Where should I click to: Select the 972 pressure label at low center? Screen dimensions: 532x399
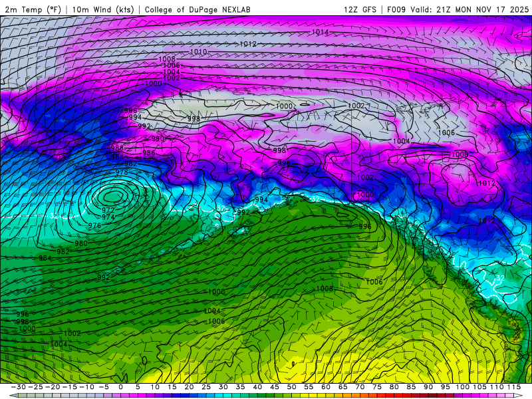click(x=108, y=210)
